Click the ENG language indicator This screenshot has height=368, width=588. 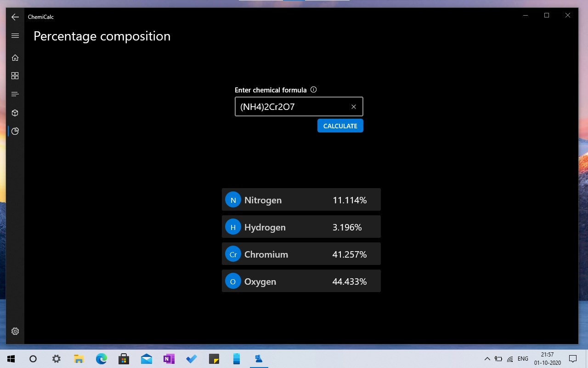523,359
